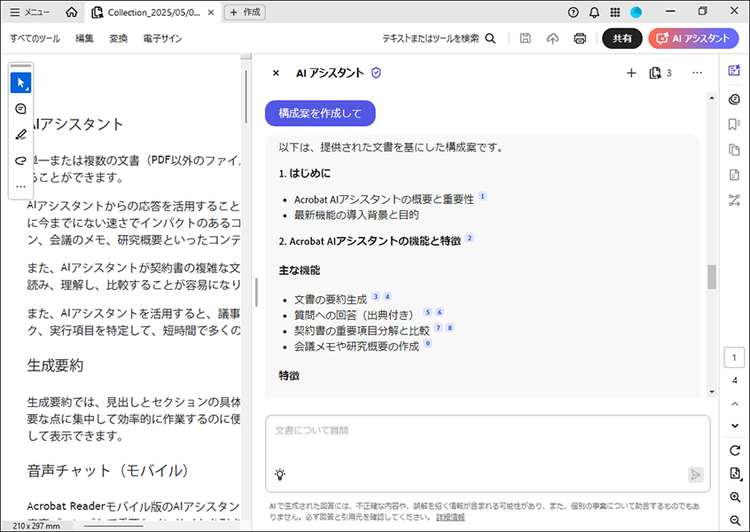Select the comment bubble tool
Viewport: 750px width, 532px height.
[21, 109]
